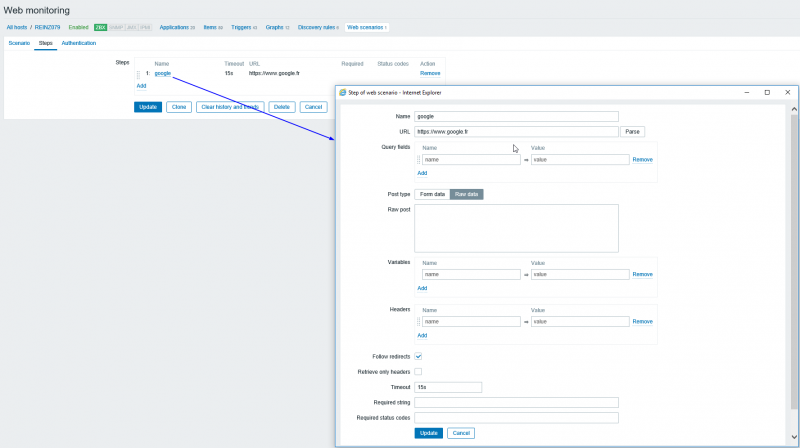Open the REINZ079 host link
Screen dimensions: 800x448
click(x=47, y=28)
